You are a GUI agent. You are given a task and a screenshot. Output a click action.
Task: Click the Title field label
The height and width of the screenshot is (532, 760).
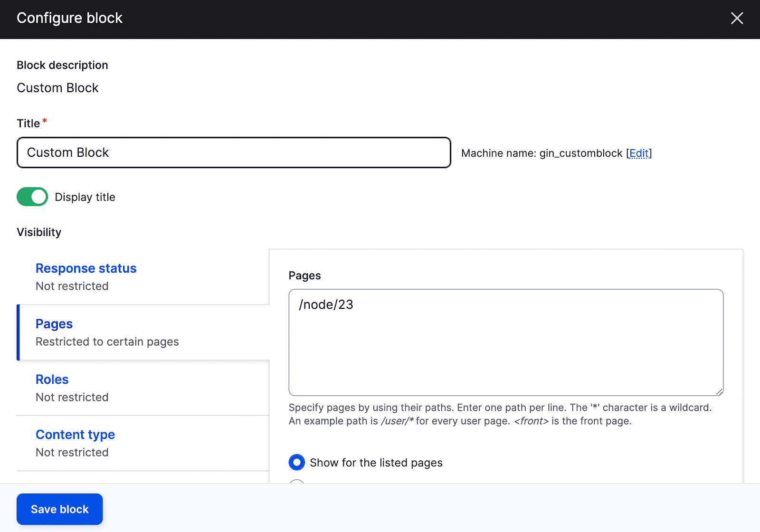click(x=28, y=123)
